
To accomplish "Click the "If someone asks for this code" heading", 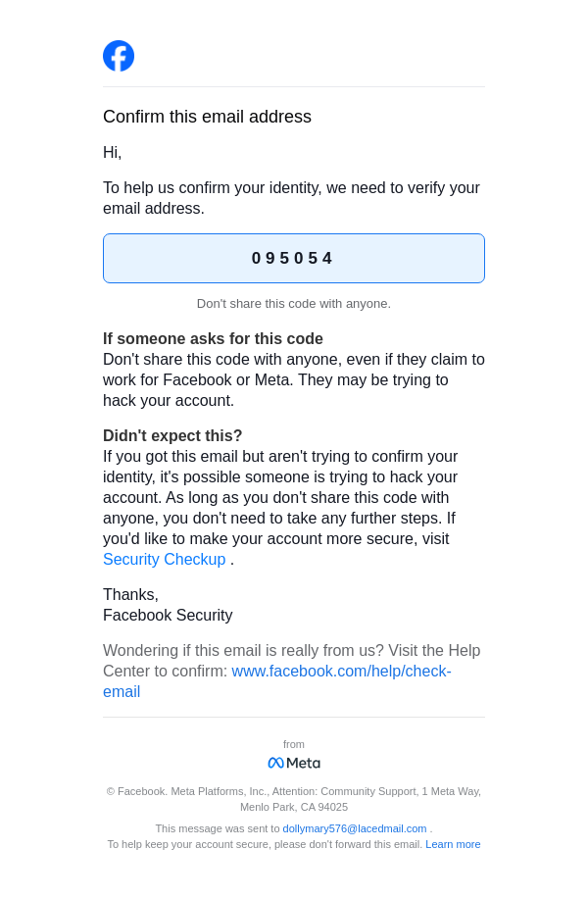I will tap(213, 339).
